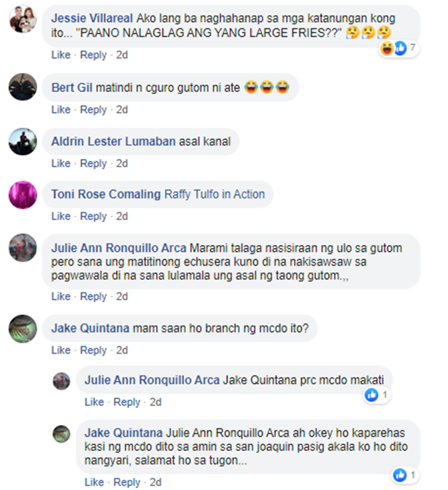448x490 pixels.
Task: Click the laughing emojis in Bert Gil's comment
Action: point(266,87)
